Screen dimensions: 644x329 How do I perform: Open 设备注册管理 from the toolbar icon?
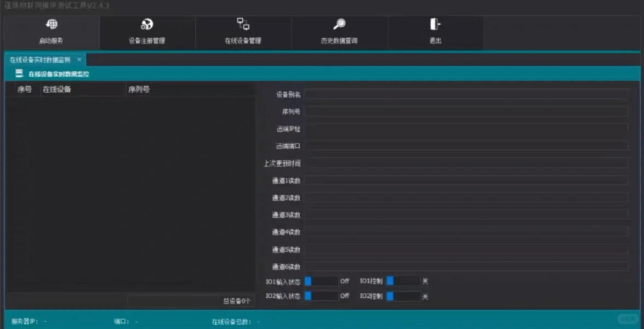click(147, 25)
